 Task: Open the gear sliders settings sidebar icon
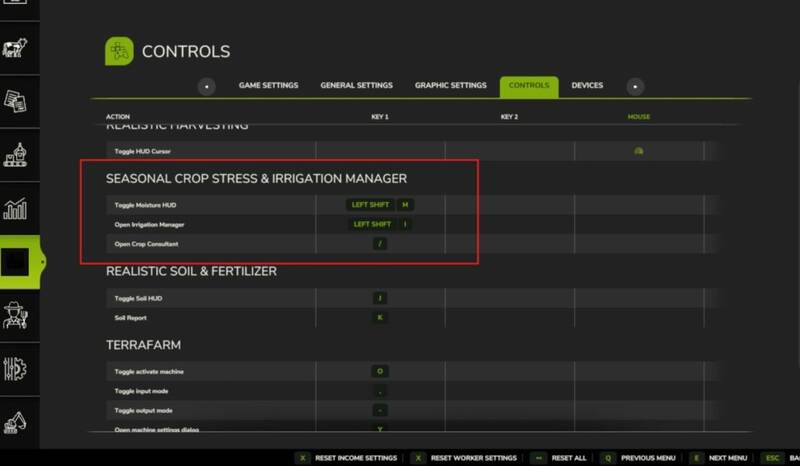pyautogui.click(x=16, y=369)
